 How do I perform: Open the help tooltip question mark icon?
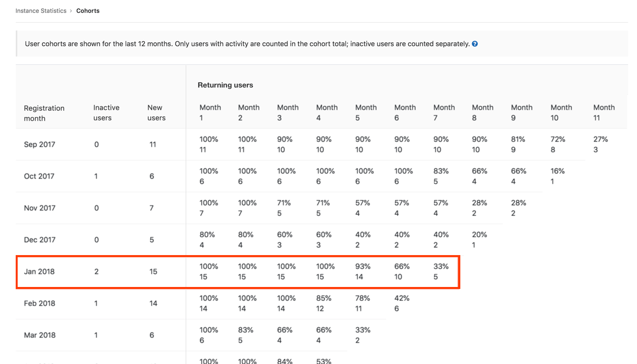475,44
